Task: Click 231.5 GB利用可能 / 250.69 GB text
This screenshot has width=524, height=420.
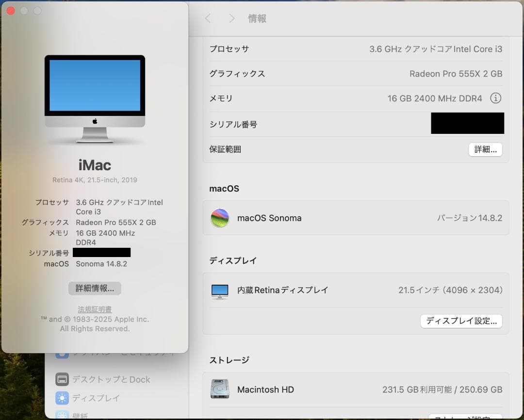Action: click(x=442, y=389)
